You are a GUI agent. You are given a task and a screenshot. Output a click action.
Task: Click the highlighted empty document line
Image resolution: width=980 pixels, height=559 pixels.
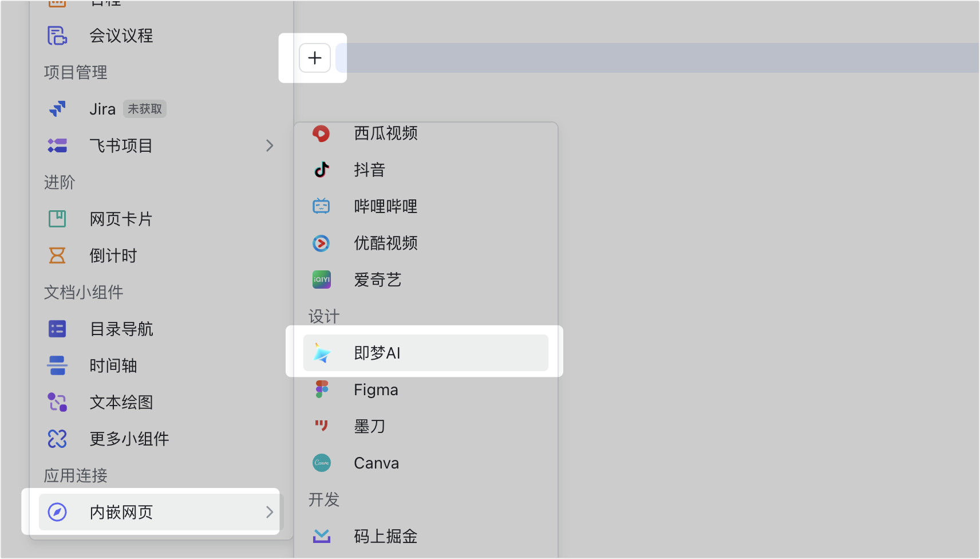pos(657,58)
